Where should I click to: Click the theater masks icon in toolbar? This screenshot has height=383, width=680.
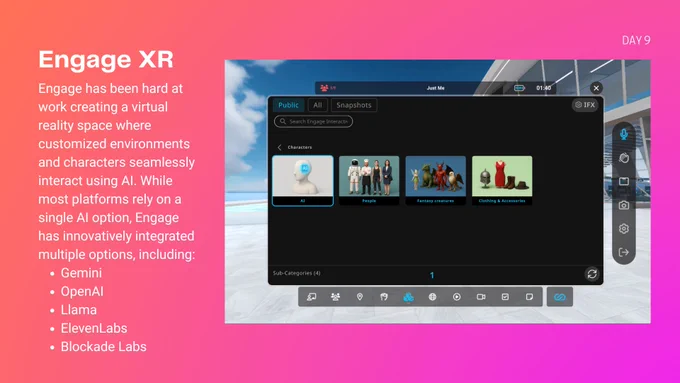384,297
